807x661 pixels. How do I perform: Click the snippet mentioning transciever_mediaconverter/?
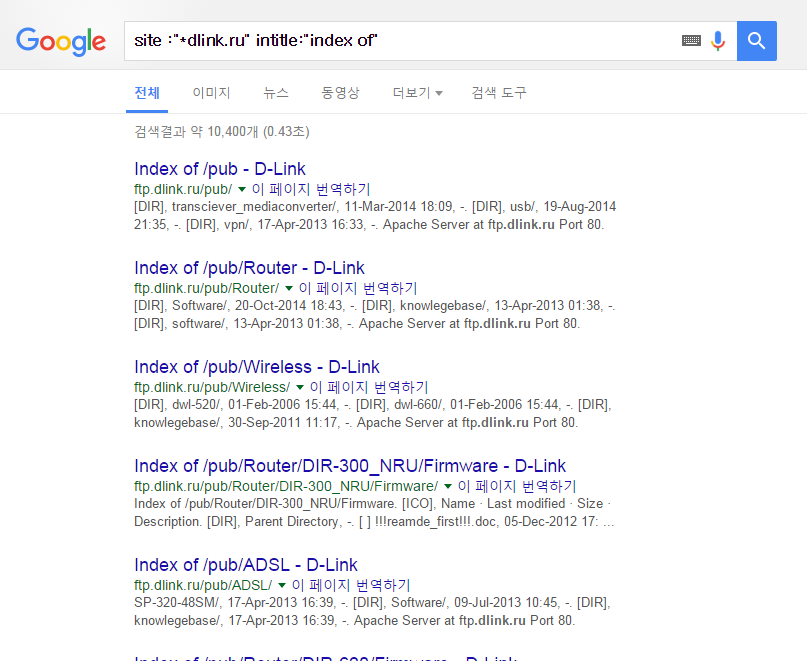(x=375, y=216)
